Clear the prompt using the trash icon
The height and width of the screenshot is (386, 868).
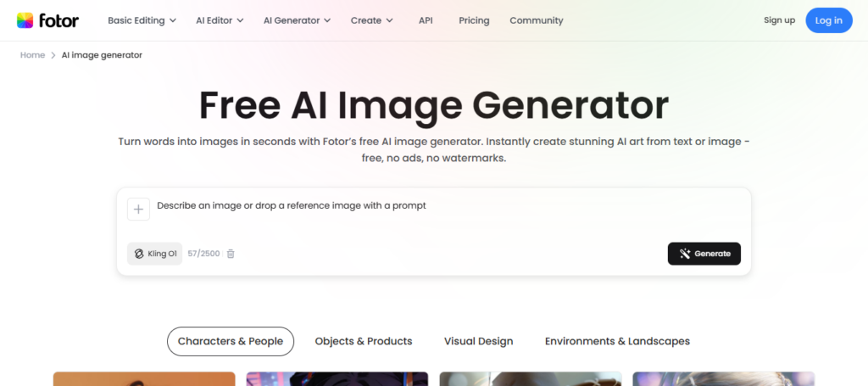[231, 254]
